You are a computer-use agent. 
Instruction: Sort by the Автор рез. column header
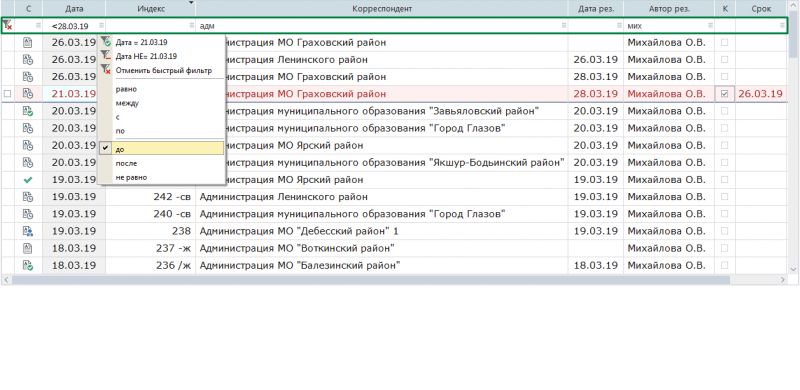coord(669,9)
